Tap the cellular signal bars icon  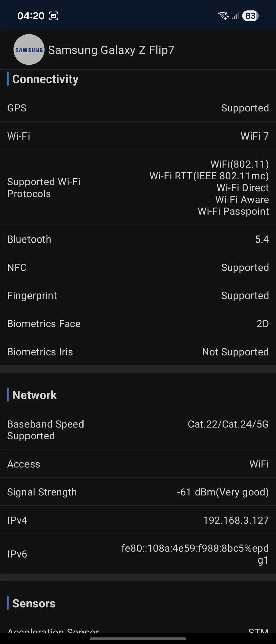pyautogui.click(x=235, y=16)
